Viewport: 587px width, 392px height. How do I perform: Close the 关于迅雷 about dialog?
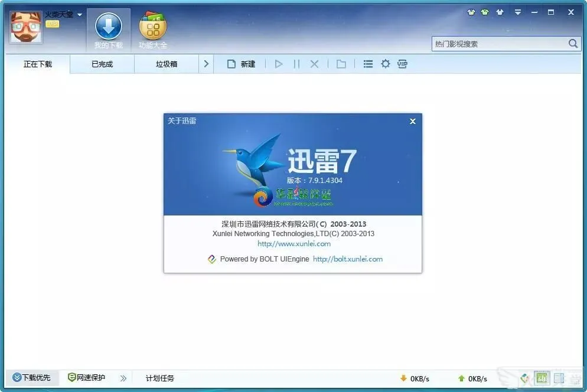click(x=413, y=121)
